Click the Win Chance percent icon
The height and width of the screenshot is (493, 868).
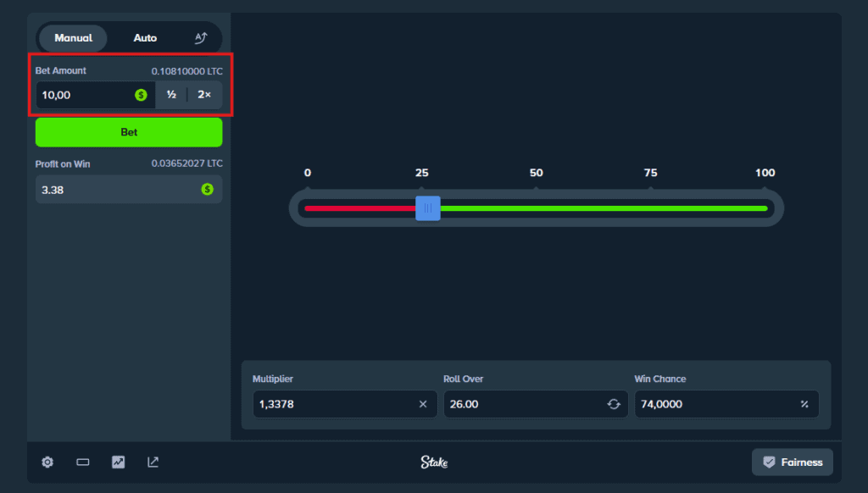tap(804, 404)
